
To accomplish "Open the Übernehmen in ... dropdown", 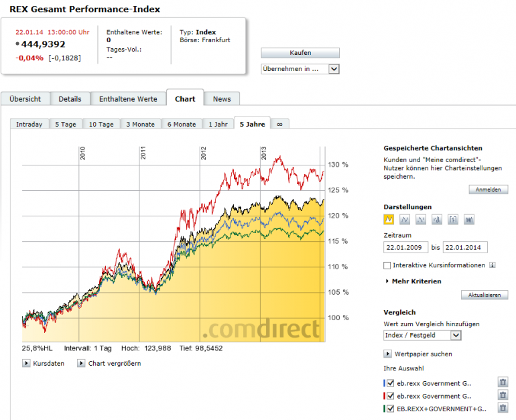I will pos(300,69).
